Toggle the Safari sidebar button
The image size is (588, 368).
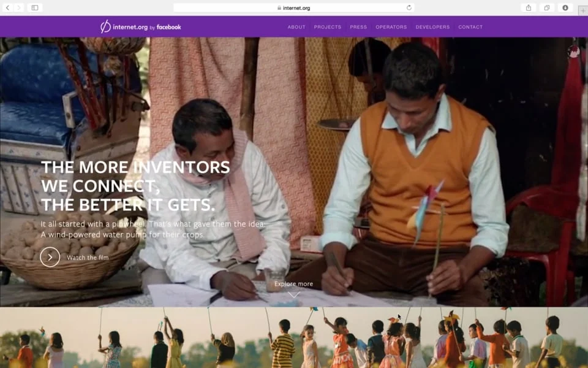click(35, 7)
